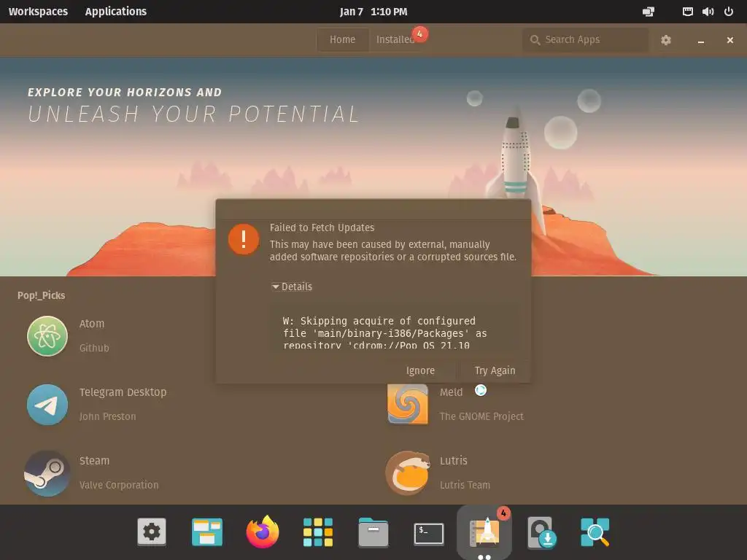Close the Pop!_Shop window

click(x=729, y=40)
